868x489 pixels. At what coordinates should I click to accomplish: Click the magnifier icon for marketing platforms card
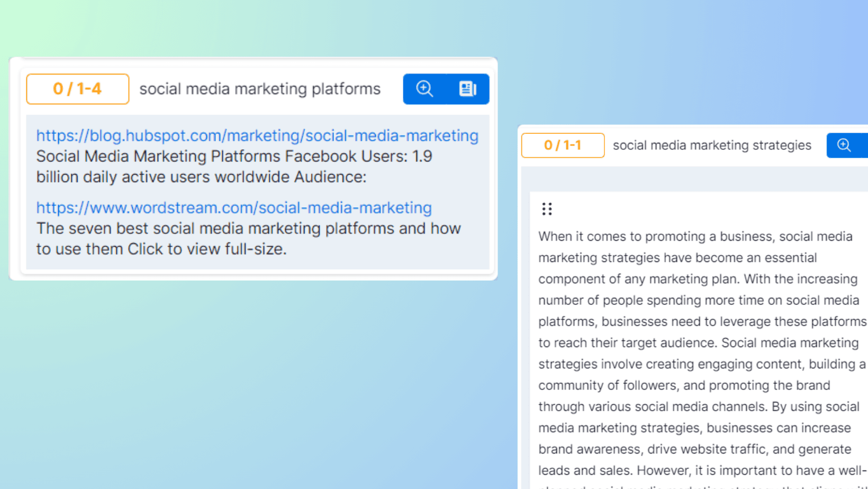[x=424, y=89]
